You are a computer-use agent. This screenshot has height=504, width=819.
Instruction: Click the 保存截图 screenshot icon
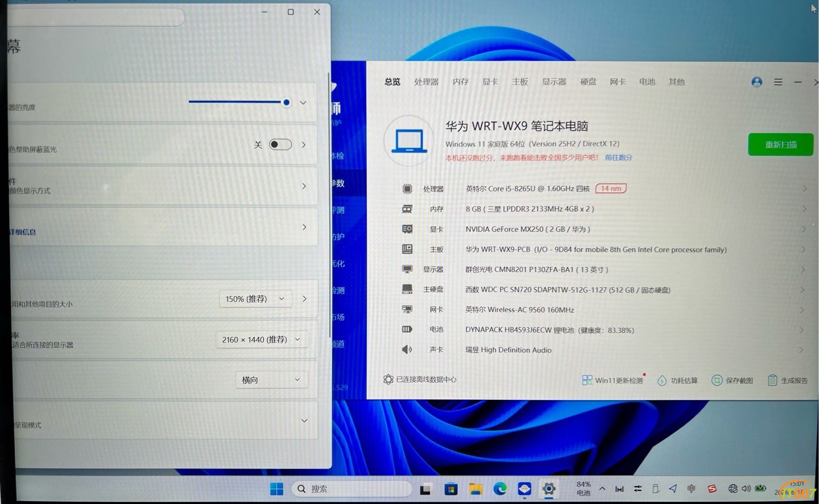coord(717,380)
